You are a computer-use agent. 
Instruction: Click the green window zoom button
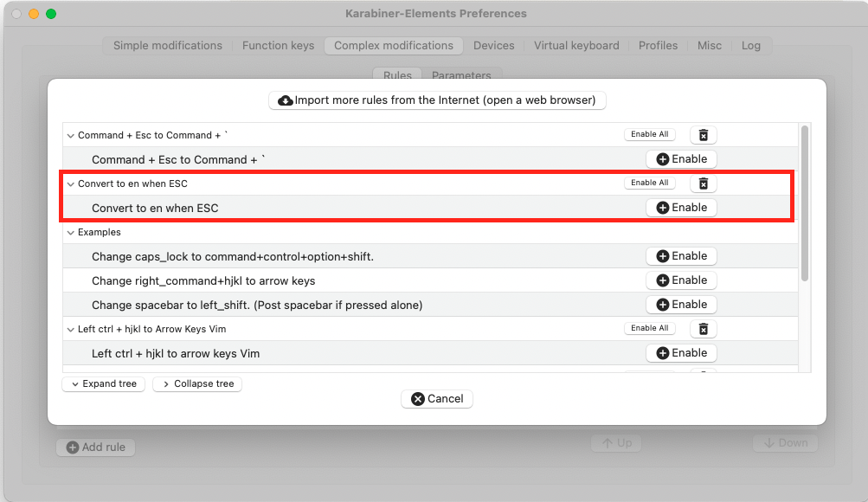click(x=51, y=14)
